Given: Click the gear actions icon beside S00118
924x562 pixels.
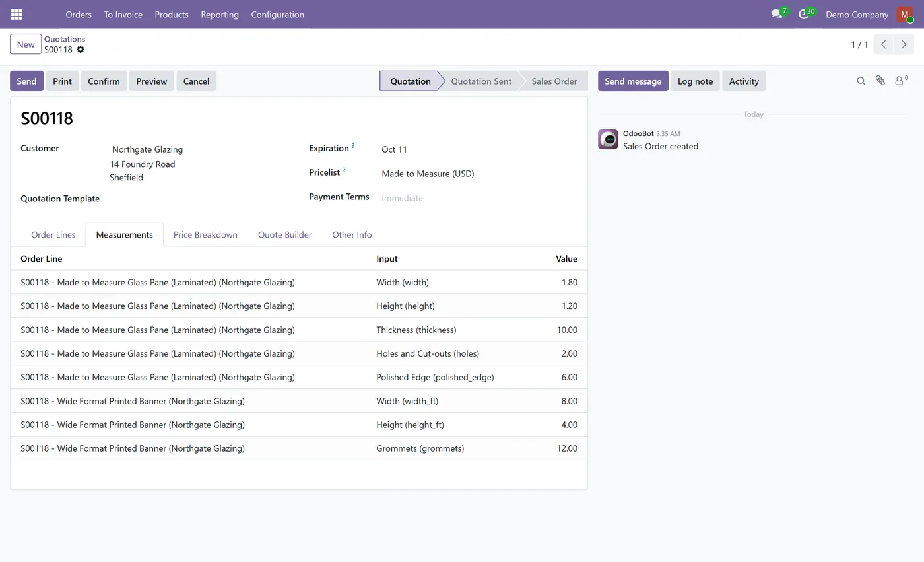Looking at the screenshot, I should point(81,50).
